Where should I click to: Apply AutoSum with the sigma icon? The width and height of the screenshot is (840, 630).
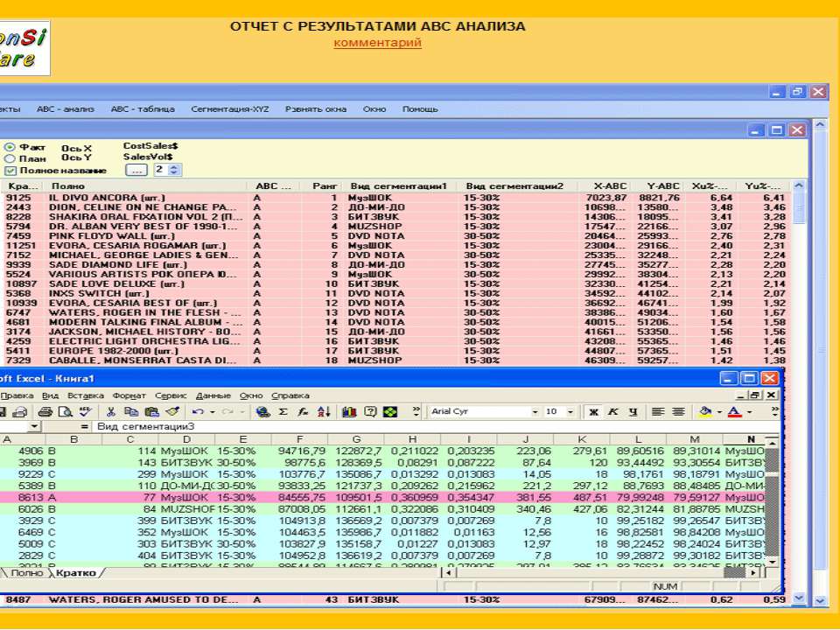coord(283,411)
